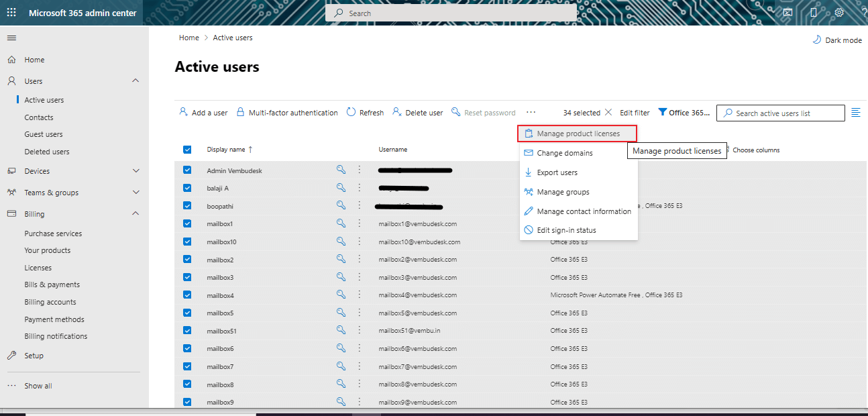Expand the Devices navigation section

coord(136,171)
